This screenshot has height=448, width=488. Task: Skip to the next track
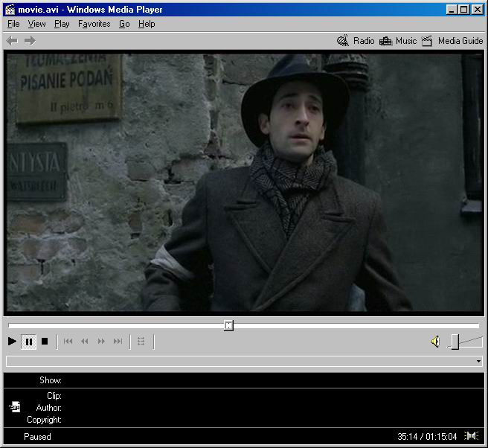pos(118,342)
